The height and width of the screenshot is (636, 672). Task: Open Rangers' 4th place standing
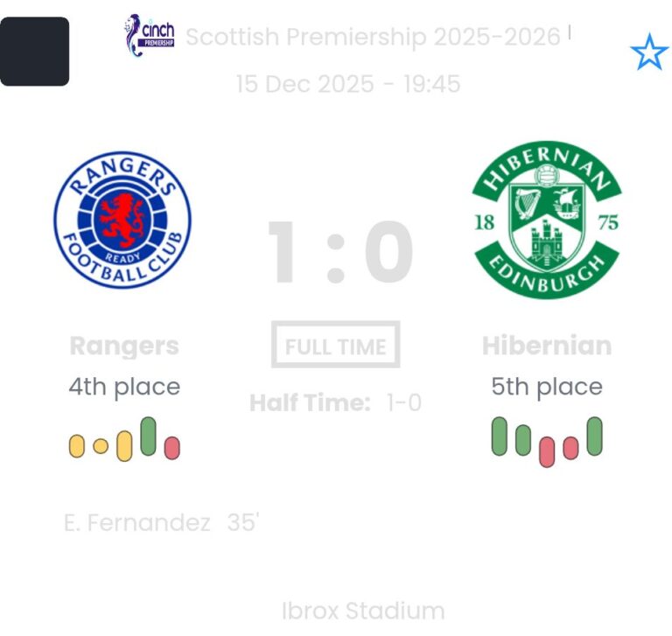[x=124, y=387]
